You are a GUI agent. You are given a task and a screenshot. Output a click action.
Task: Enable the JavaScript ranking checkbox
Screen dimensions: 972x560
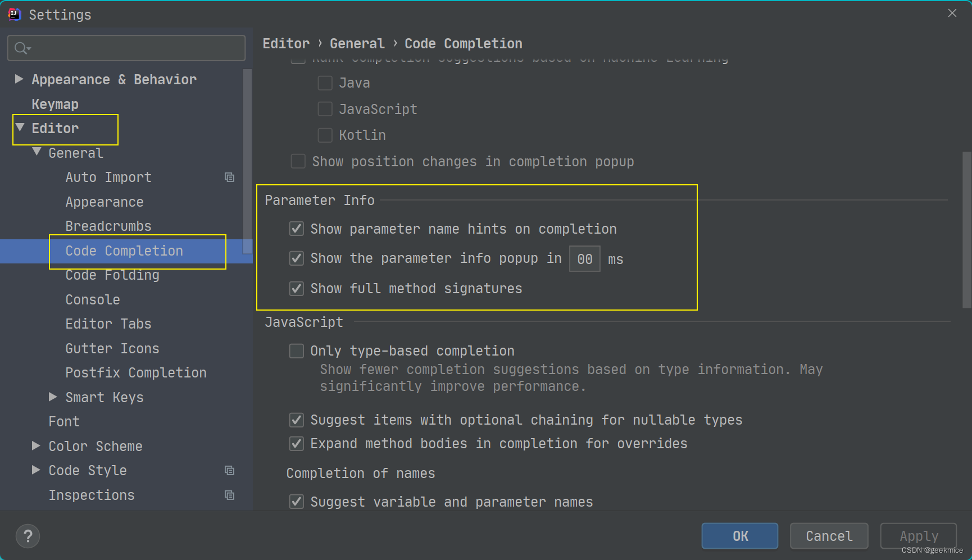point(325,109)
